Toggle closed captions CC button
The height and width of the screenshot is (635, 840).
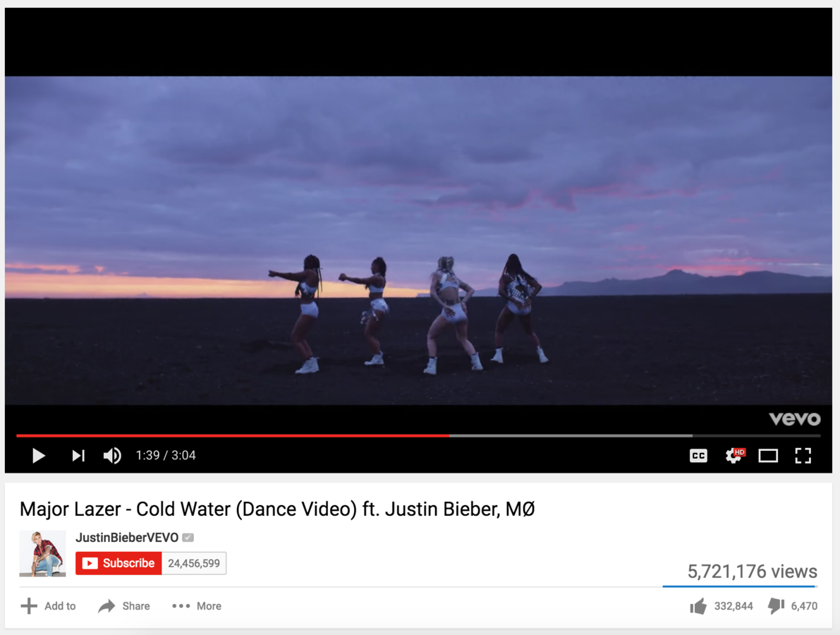coord(698,456)
